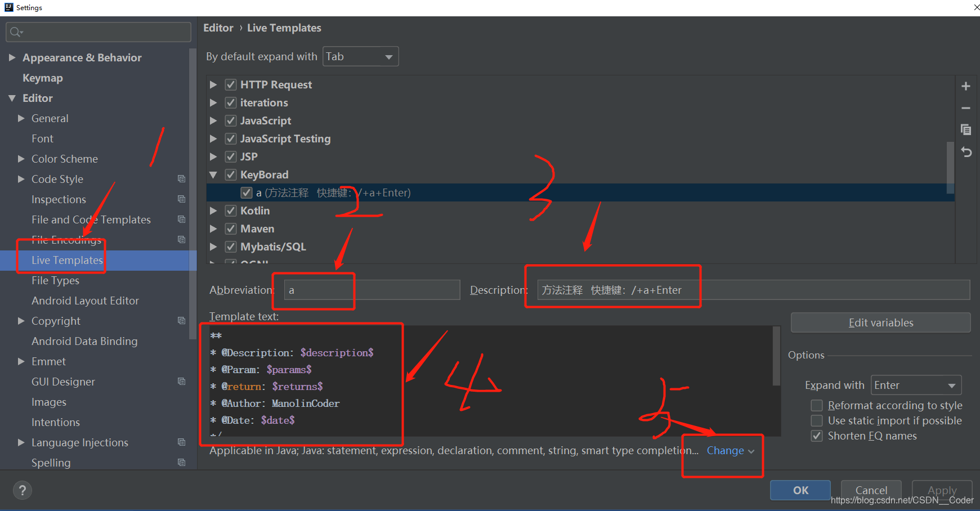The width and height of the screenshot is (980, 511).
Task: Click the Add template plus icon
Action: [x=966, y=86]
